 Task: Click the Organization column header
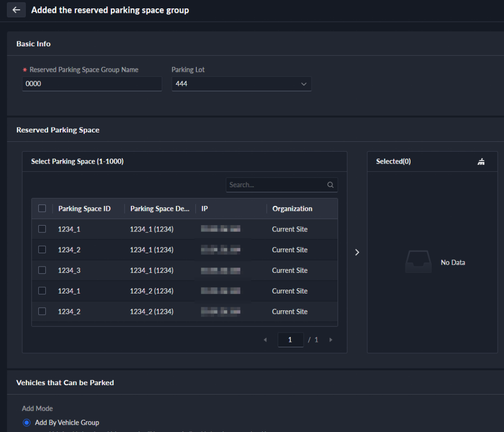pyautogui.click(x=292, y=209)
